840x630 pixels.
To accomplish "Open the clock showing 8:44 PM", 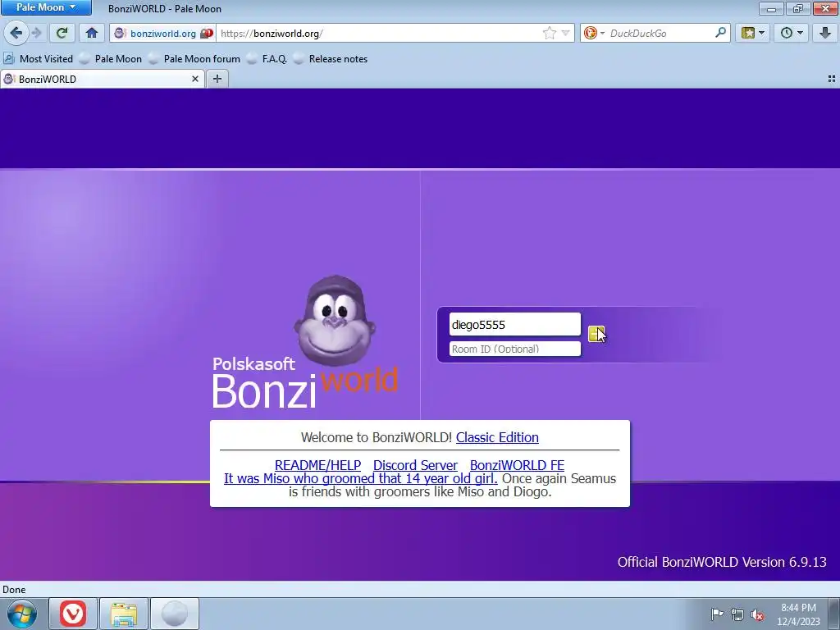I will pyautogui.click(x=798, y=614).
